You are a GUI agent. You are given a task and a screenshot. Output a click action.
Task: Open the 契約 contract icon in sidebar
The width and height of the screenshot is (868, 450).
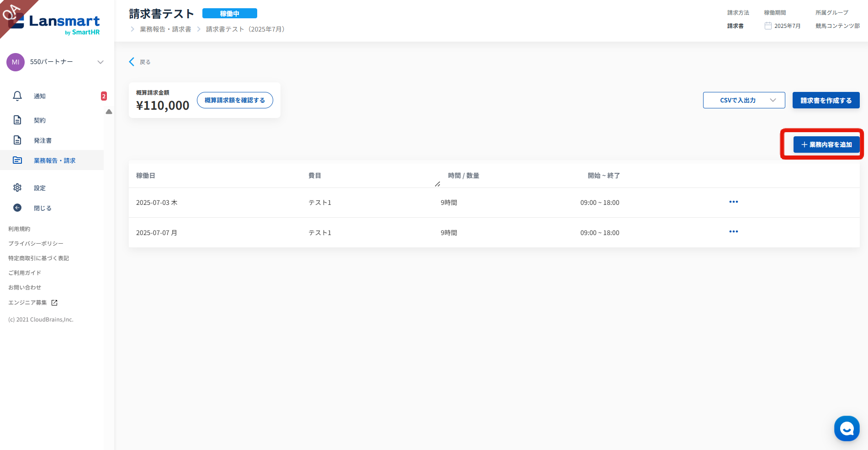tap(17, 120)
